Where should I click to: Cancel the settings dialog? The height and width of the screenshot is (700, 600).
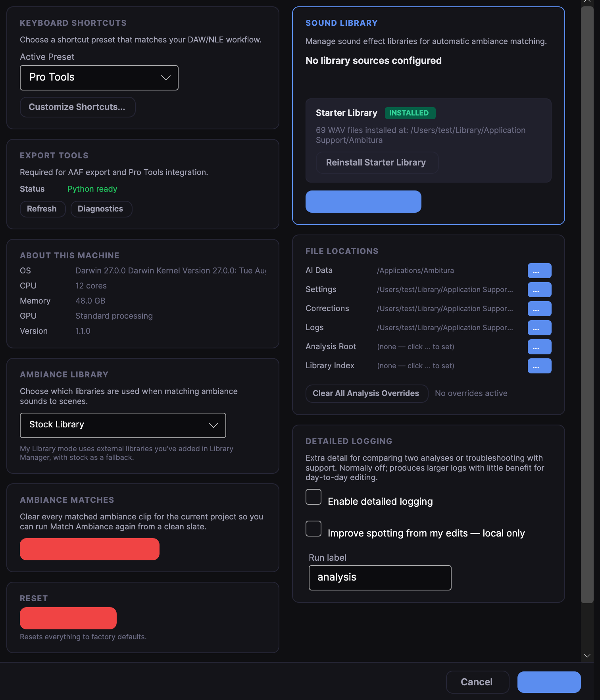click(x=478, y=682)
